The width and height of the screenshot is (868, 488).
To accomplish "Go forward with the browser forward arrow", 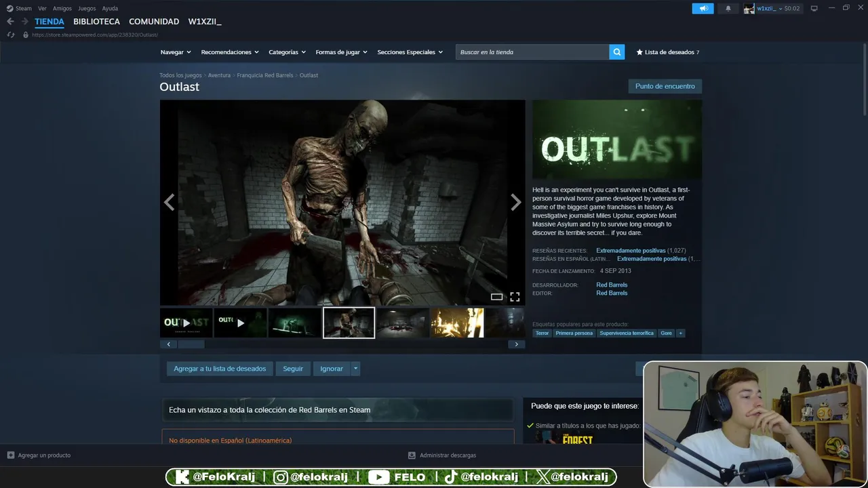I will [25, 22].
